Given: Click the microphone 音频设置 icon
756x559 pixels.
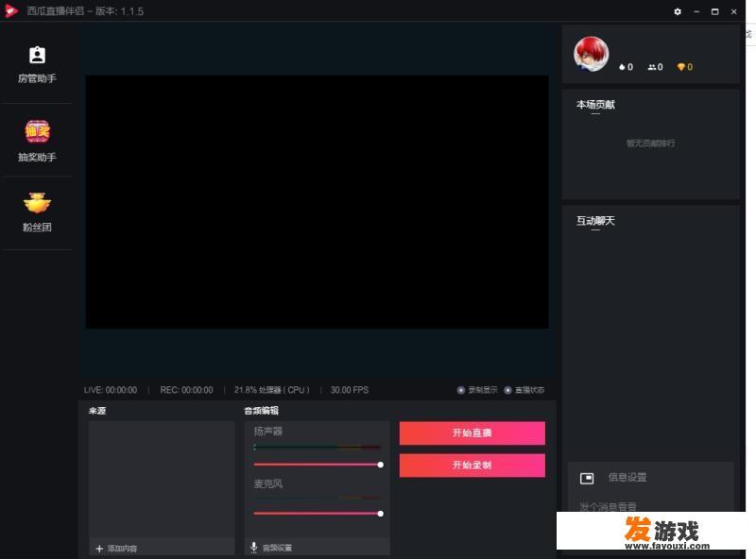Looking at the screenshot, I should [x=254, y=547].
